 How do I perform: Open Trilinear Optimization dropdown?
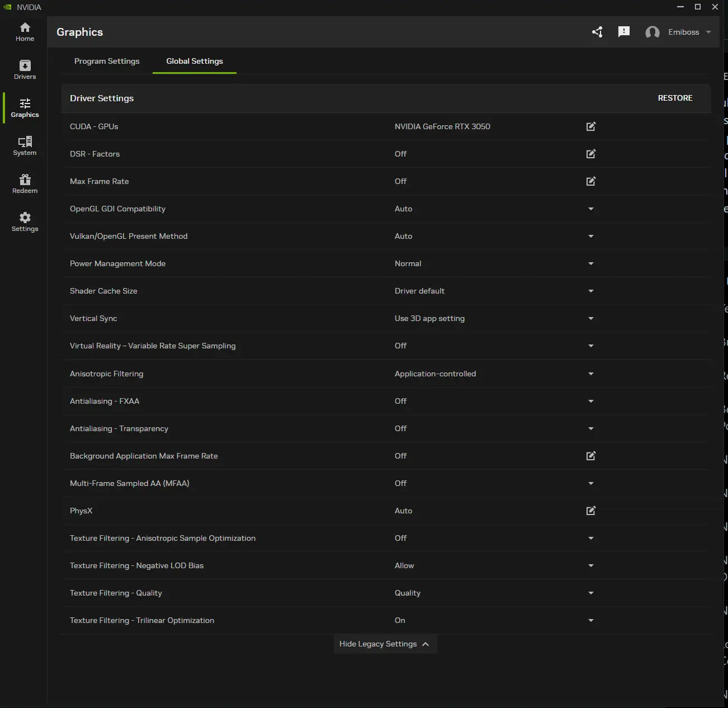(x=591, y=620)
